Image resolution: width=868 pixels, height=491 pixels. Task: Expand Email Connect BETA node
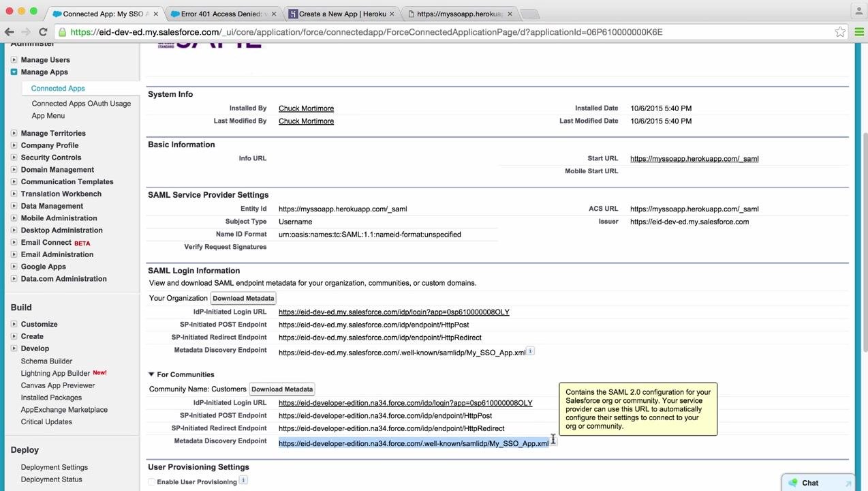point(14,243)
